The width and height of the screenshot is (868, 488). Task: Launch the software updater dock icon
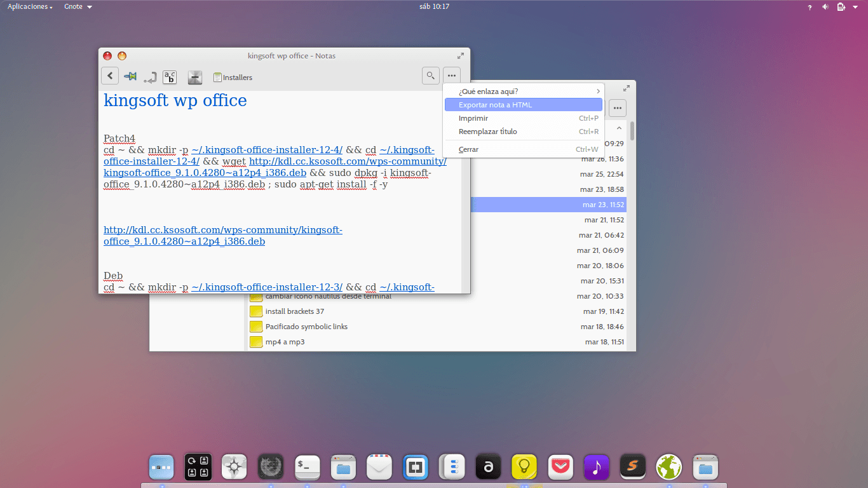(x=198, y=467)
